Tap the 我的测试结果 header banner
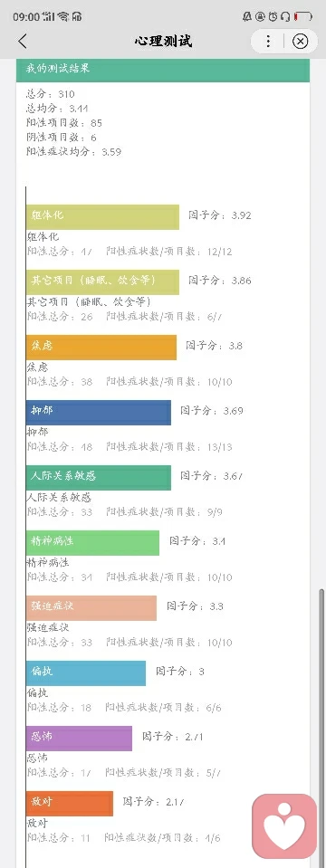 [x=163, y=70]
